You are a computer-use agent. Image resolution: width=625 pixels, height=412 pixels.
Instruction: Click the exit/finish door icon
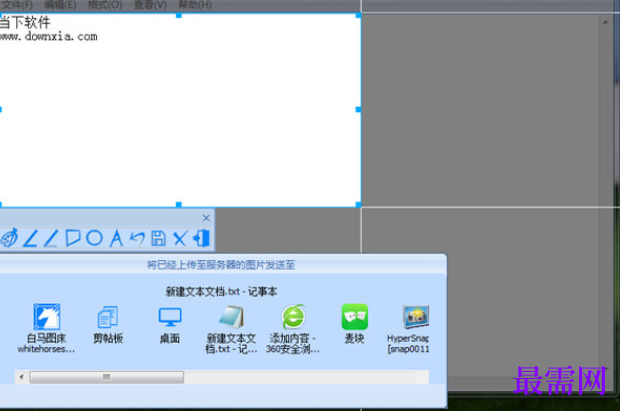pyautogui.click(x=202, y=238)
